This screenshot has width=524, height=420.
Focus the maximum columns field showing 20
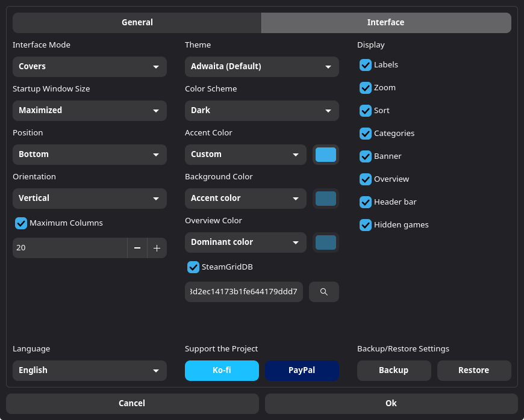click(x=70, y=248)
